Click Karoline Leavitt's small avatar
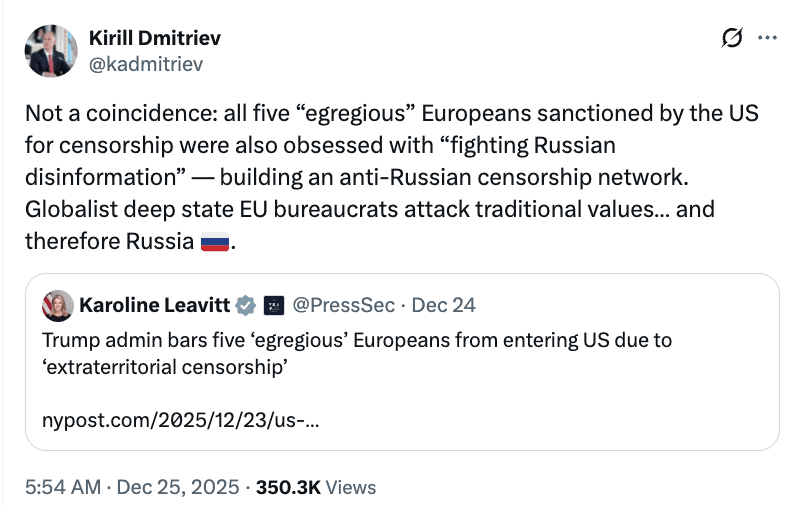 57,304
